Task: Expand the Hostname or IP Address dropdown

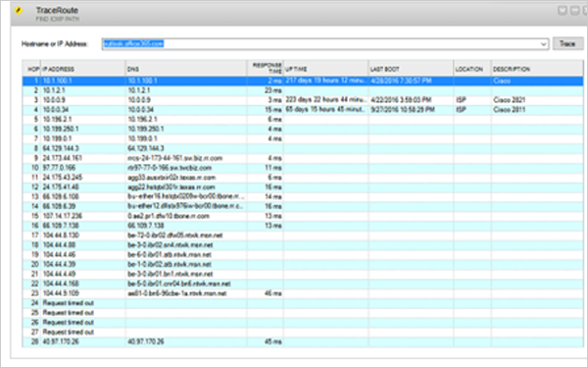Action: 543,44
